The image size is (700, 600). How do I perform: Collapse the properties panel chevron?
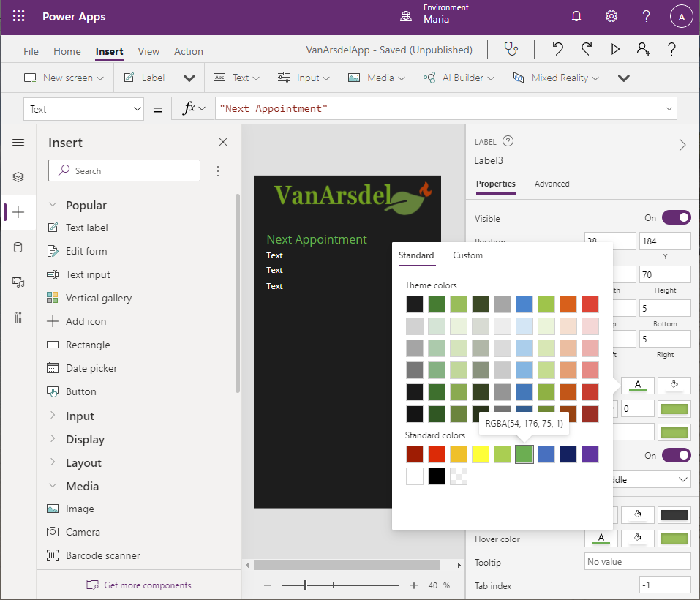pos(682,145)
